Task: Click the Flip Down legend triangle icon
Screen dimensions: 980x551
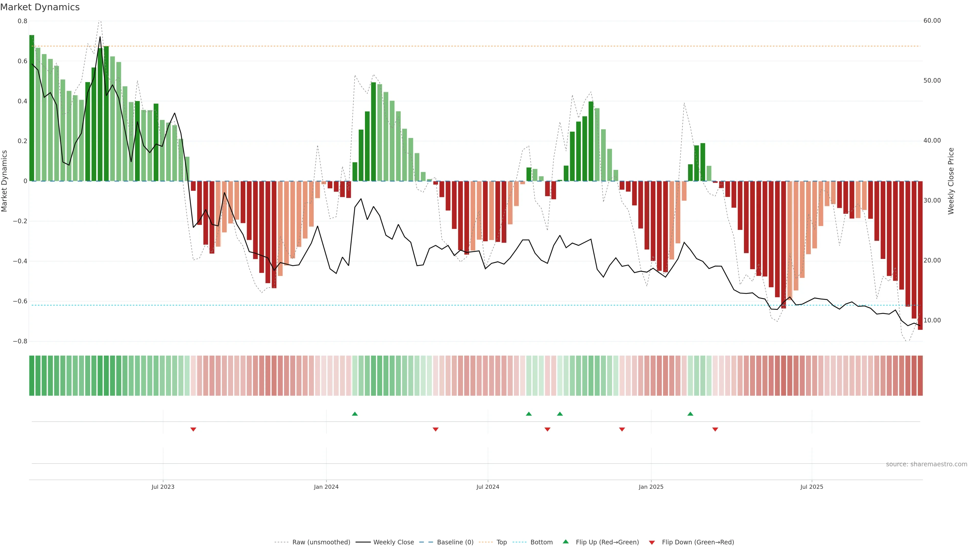Action: coord(652,542)
